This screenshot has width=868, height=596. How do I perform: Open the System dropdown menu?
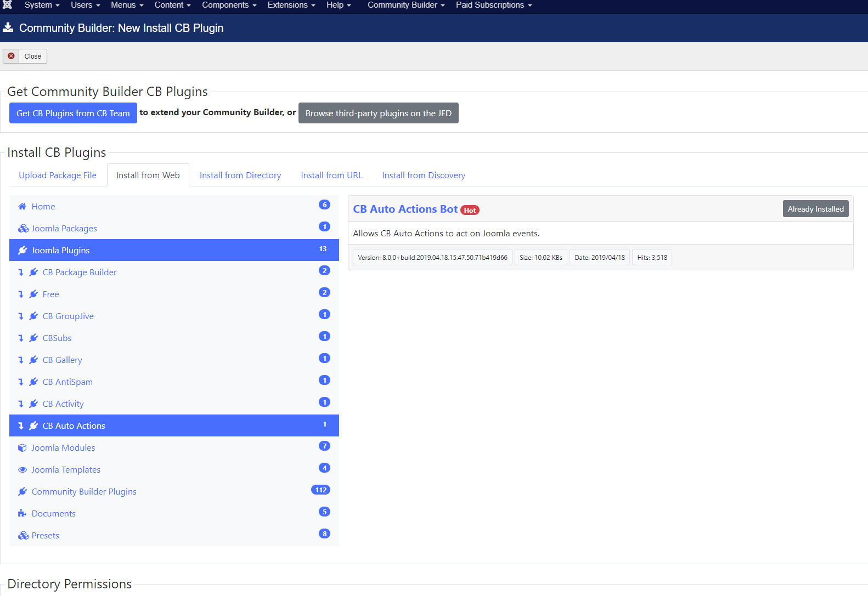pos(42,5)
